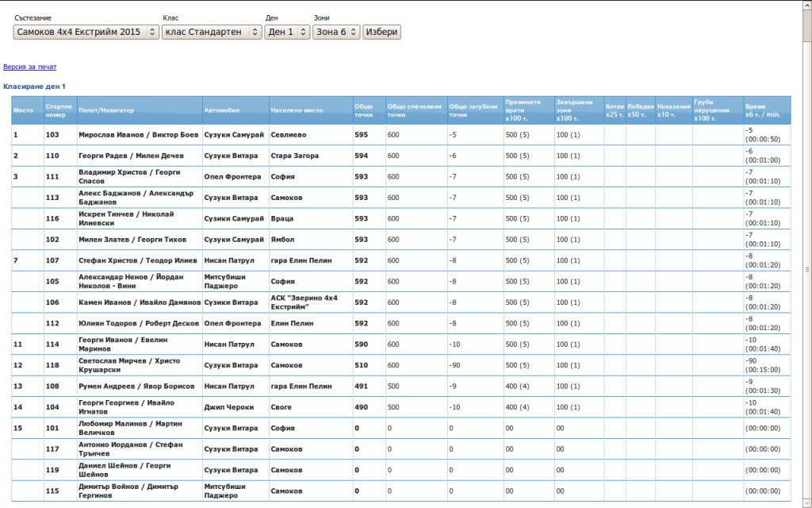Select the Общо точки column header
This screenshot has width=812, height=508.
click(x=363, y=110)
